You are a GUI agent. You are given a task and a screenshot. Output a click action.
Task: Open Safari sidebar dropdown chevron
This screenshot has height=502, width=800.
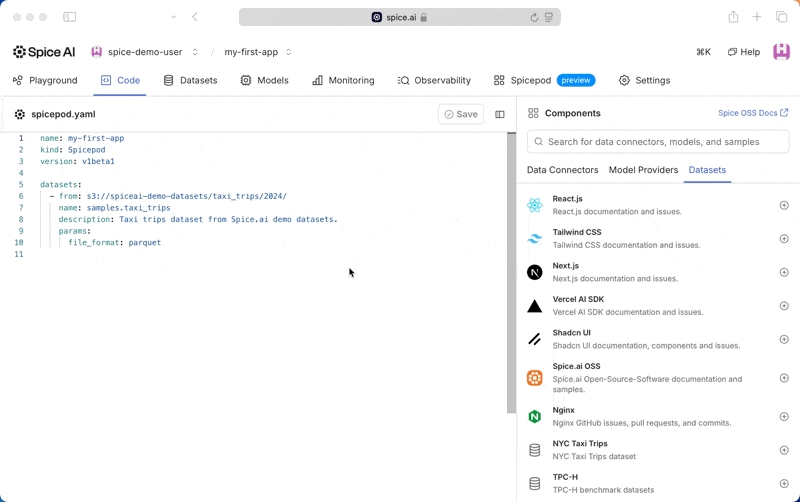coord(174,17)
